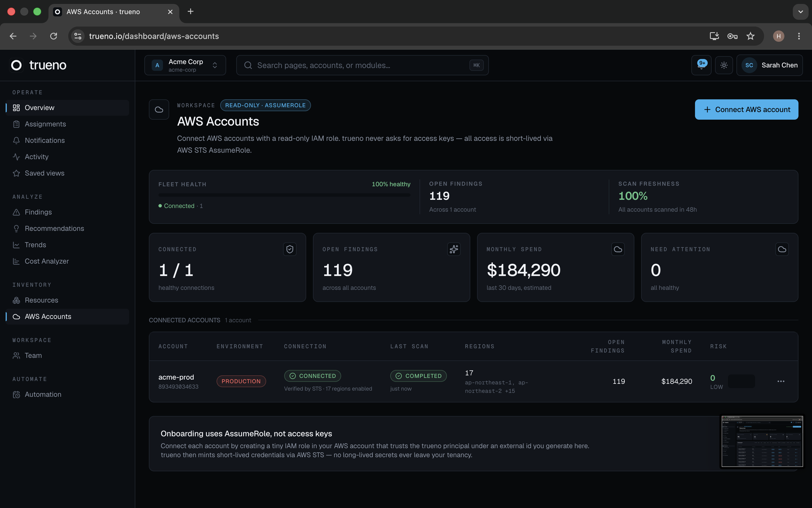Open Findings in the sidebar
Image resolution: width=812 pixels, height=508 pixels.
click(x=67, y=212)
